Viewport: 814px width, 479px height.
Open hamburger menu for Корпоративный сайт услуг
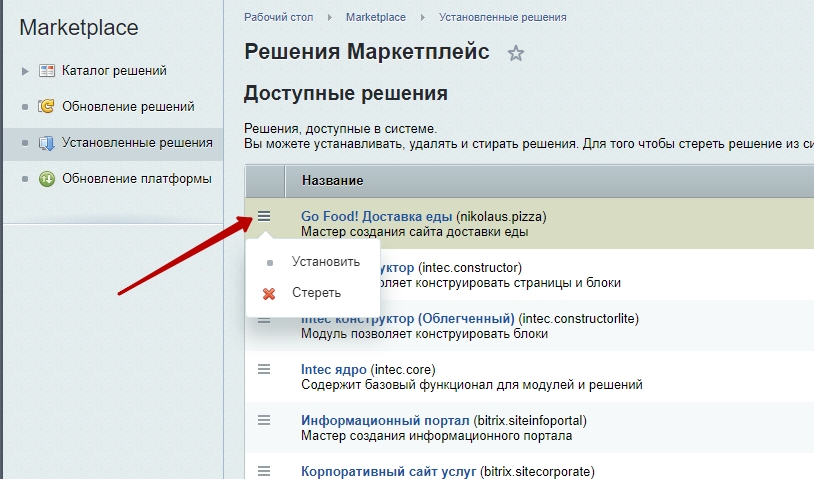click(x=264, y=471)
